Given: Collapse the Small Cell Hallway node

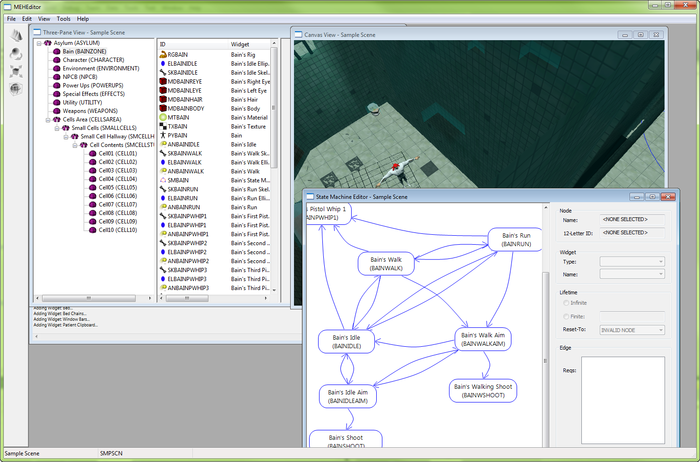Looking at the screenshot, I should pyautogui.click(x=66, y=137).
